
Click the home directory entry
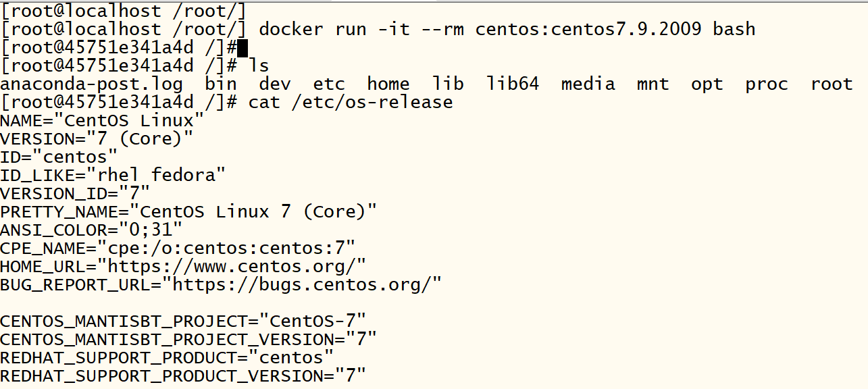pyautogui.click(x=388, y=84)
